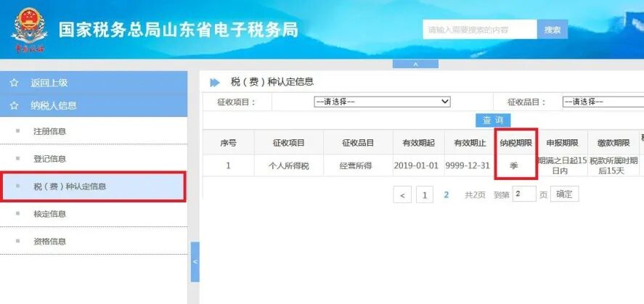Click the page number jump input
The width and height of the screenshot is (644, 304).
coord(524,194)
